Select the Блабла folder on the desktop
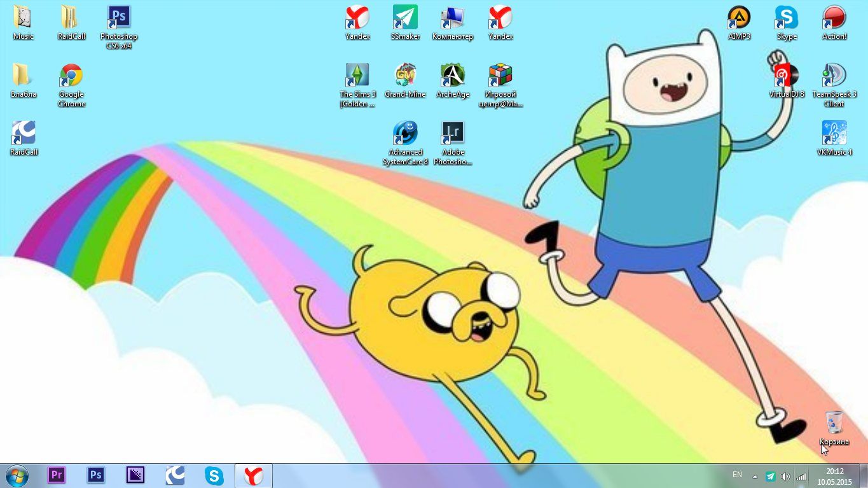The width and height of the screenshot is (868, 488). [x=23, y=81]
